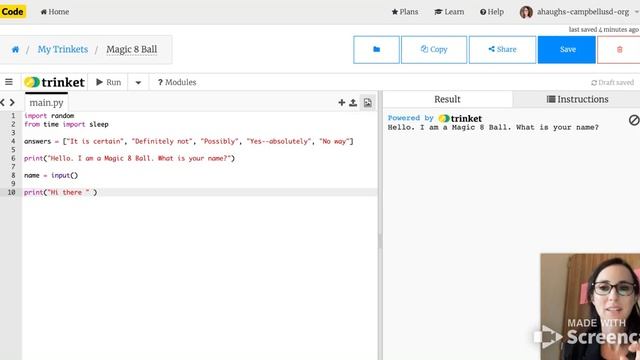
Task: Go to previous file tab arrow
Action: 2,102
